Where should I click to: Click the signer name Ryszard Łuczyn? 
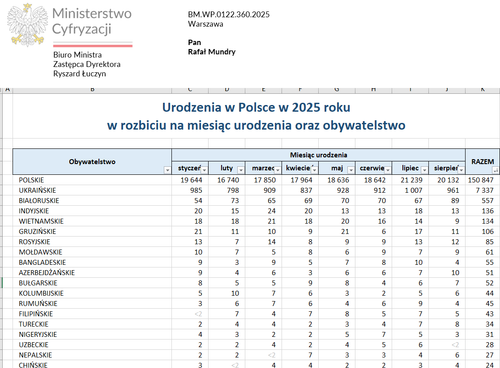(80, 74)
